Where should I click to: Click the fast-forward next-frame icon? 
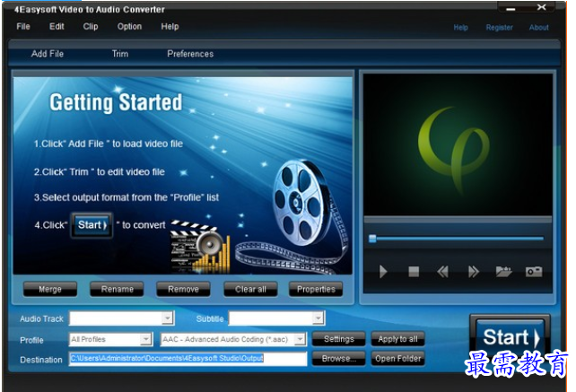[x=474, y=272]
